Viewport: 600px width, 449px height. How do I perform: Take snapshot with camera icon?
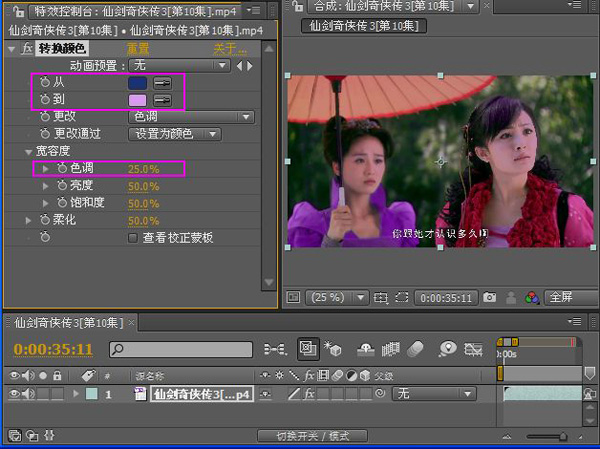(x=489, y=297)
